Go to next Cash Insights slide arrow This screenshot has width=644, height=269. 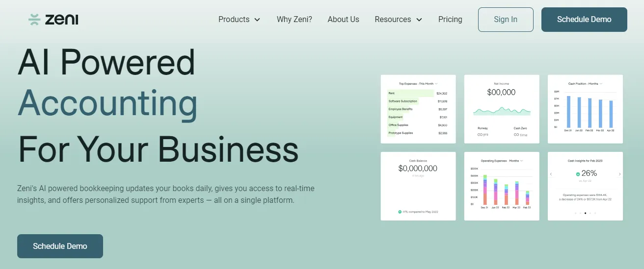pyautogui.click(x=619, y=174)
